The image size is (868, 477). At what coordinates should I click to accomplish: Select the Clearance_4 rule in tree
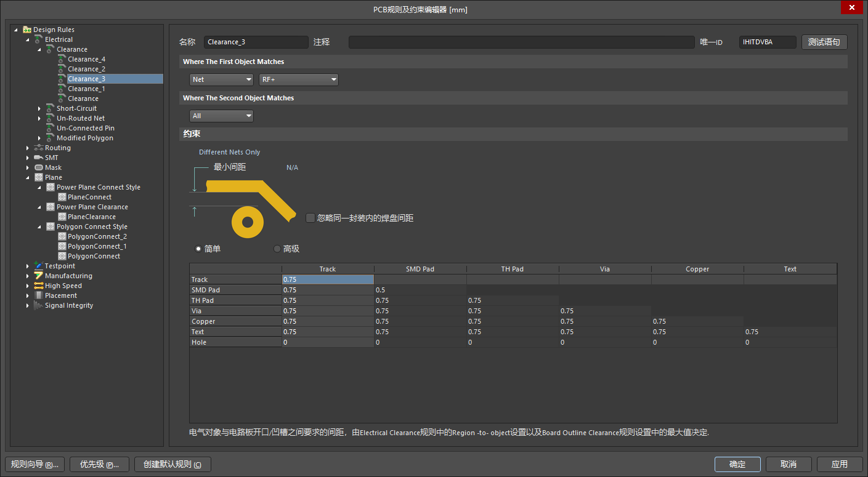(86, 59)
